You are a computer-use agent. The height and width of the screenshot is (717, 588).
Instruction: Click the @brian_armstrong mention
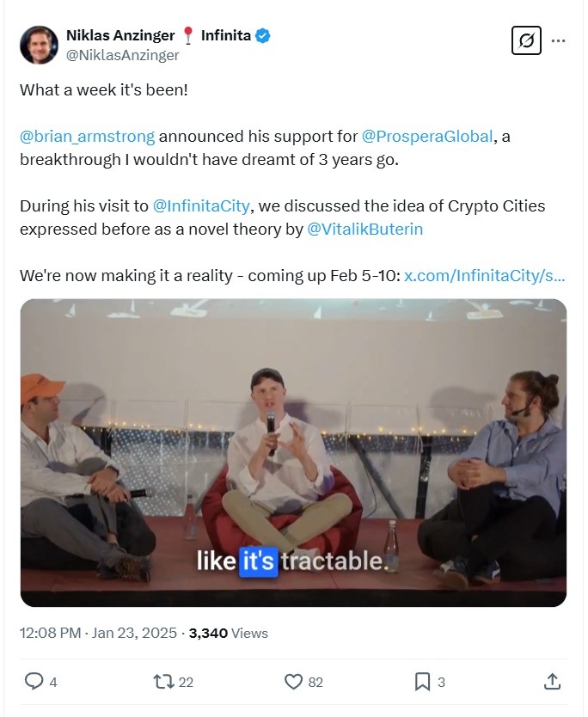87,137
